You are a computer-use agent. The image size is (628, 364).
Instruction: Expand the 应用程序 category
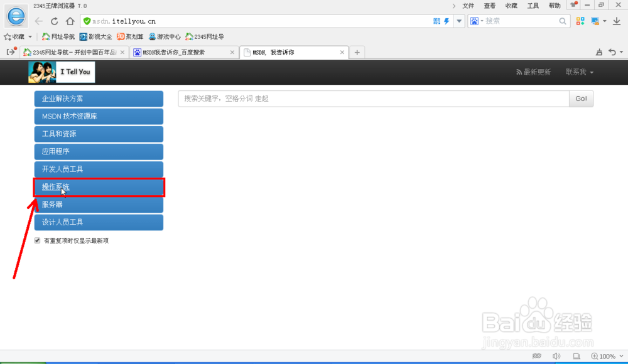click(99, 151)
